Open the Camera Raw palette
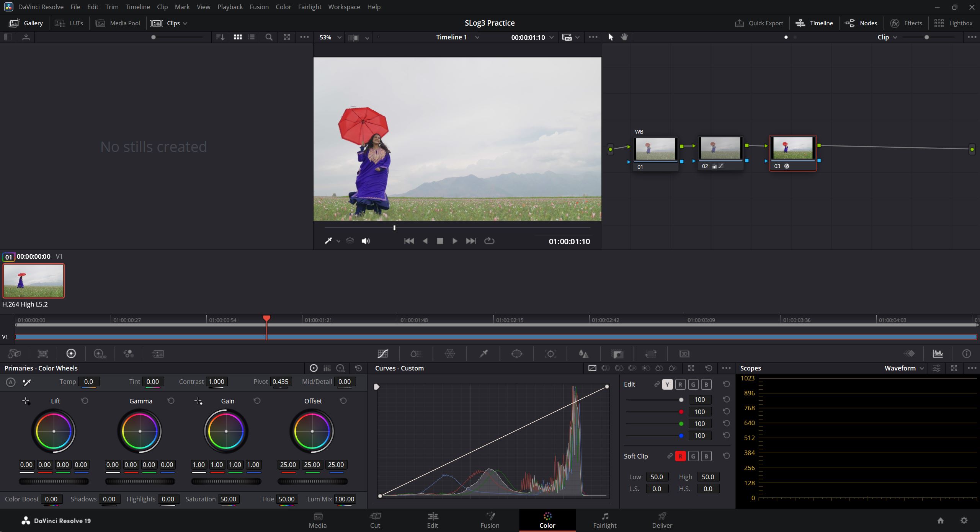The height and width of the screenshot is (532, 980). click(x=14, y=354)
